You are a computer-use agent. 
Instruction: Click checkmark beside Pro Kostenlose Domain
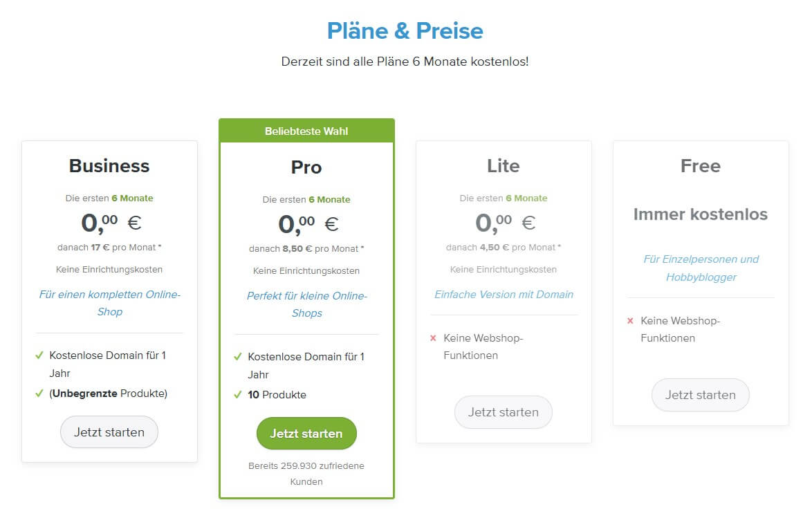(238, 357)
